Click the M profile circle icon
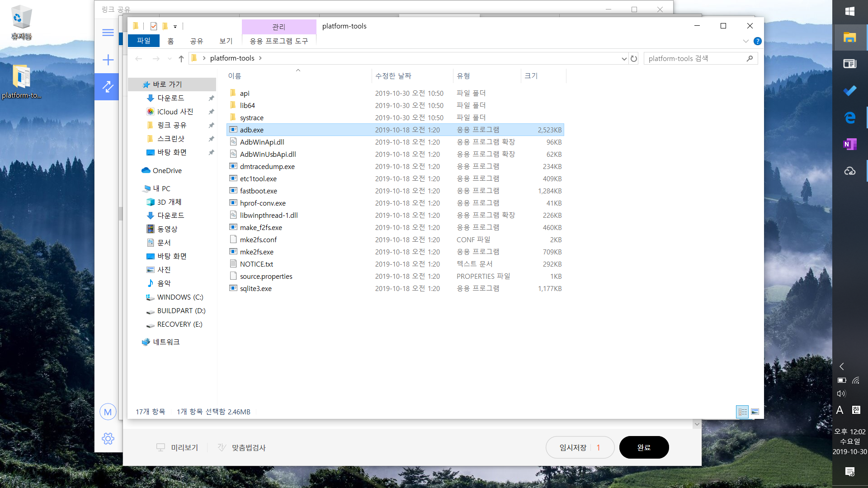868x488 pixels. [x=108, y=412]
